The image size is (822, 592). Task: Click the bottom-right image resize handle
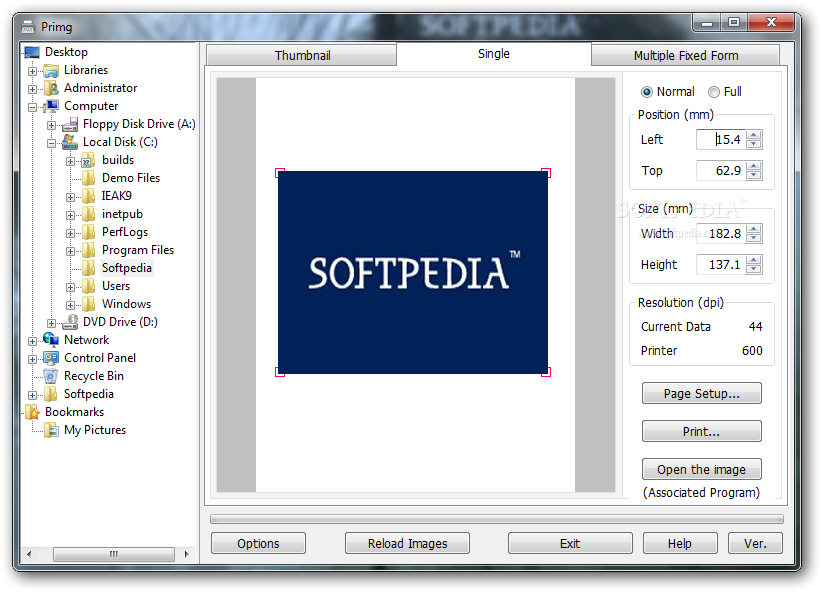[546, 372]
